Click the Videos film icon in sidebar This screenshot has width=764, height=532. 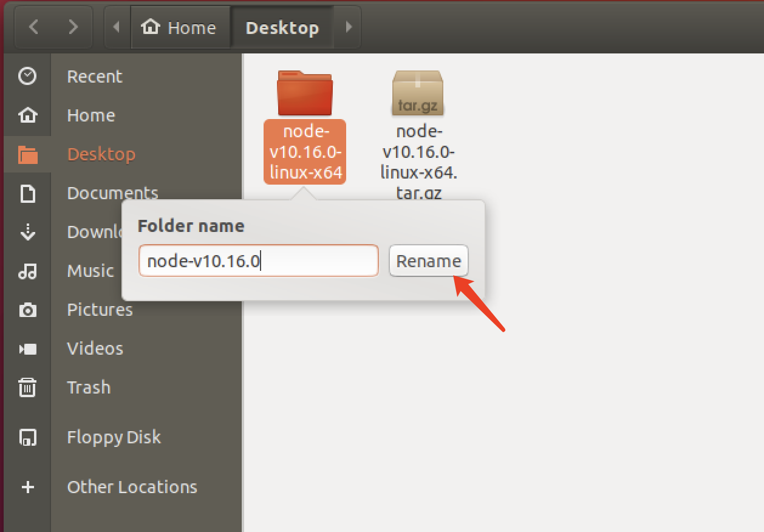click(27, 348)
